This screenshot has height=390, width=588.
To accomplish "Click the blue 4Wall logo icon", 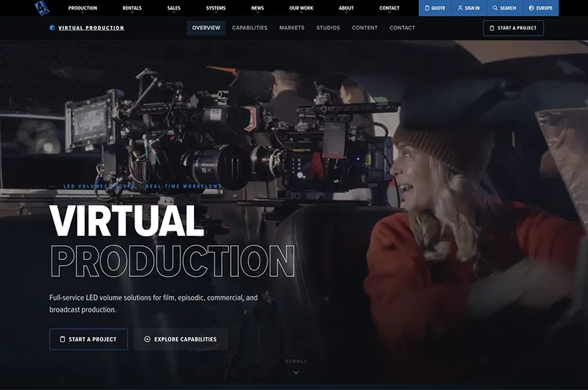I will point(41,8).
